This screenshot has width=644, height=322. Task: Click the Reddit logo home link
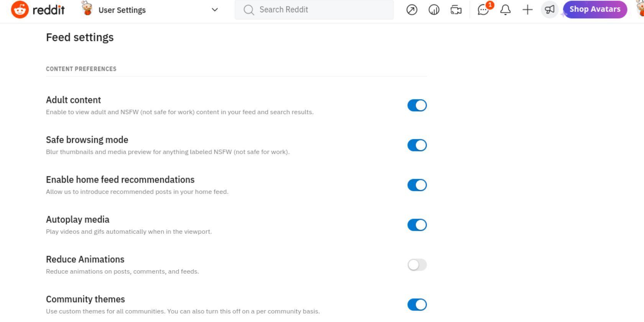point(20,10)
